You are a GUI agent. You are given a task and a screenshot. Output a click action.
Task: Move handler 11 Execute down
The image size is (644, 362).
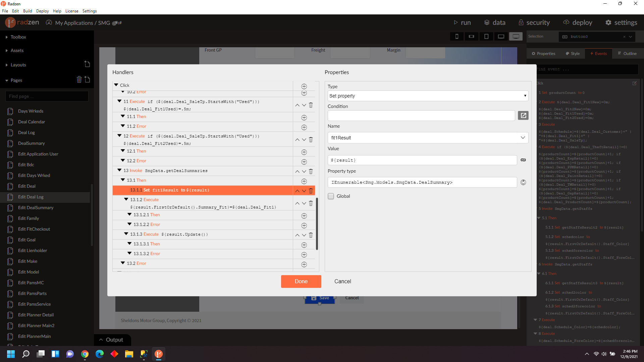304,105
